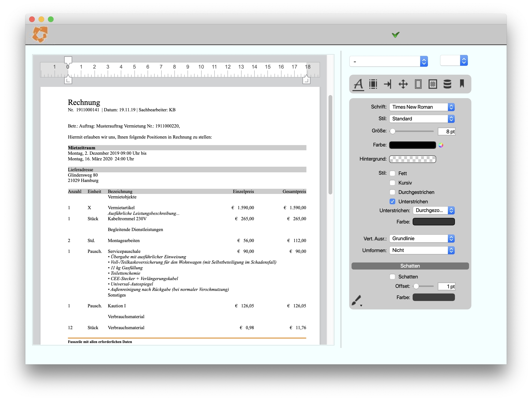
Task: Click the Größe 8 pt input field
Action: (446, 131)
